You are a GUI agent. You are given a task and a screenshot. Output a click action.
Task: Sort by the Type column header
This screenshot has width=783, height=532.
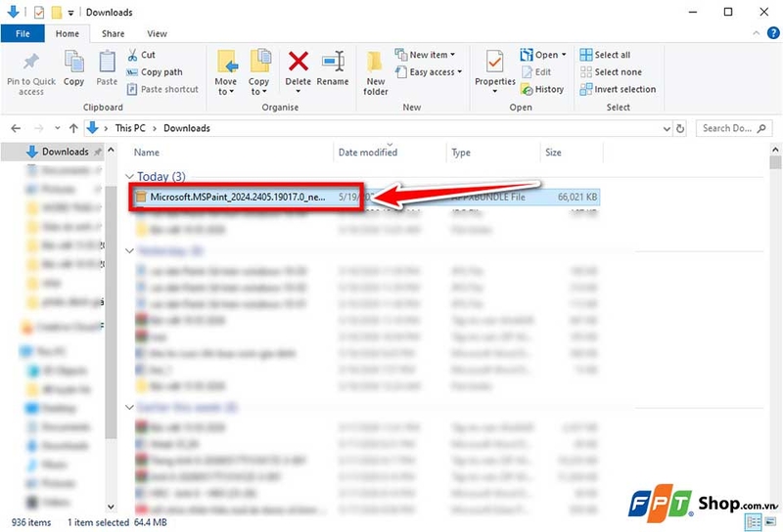click(461, 153)
